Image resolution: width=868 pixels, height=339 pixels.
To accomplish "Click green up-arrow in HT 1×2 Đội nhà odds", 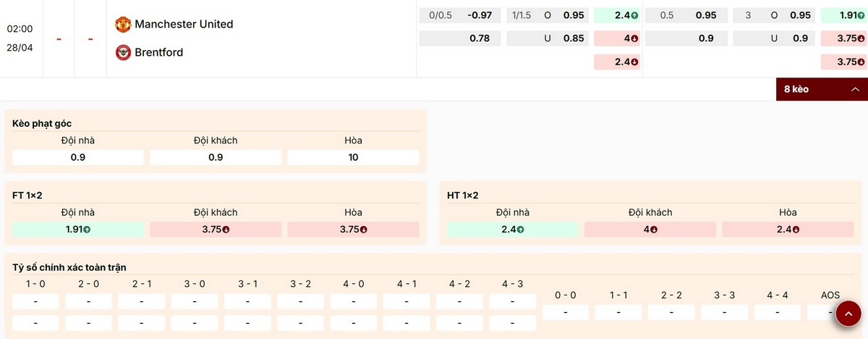I will click(x=520, y=230).
